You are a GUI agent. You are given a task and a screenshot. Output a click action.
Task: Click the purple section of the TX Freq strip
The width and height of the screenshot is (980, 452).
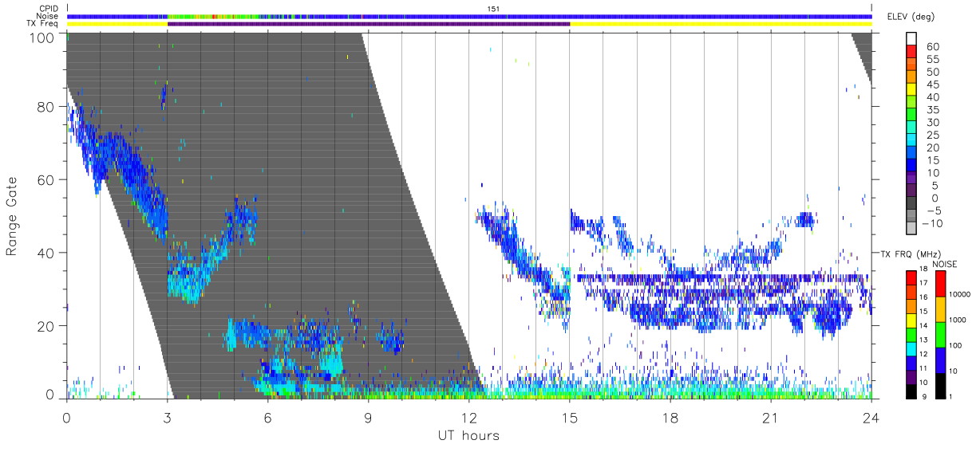tap(369, 24)
